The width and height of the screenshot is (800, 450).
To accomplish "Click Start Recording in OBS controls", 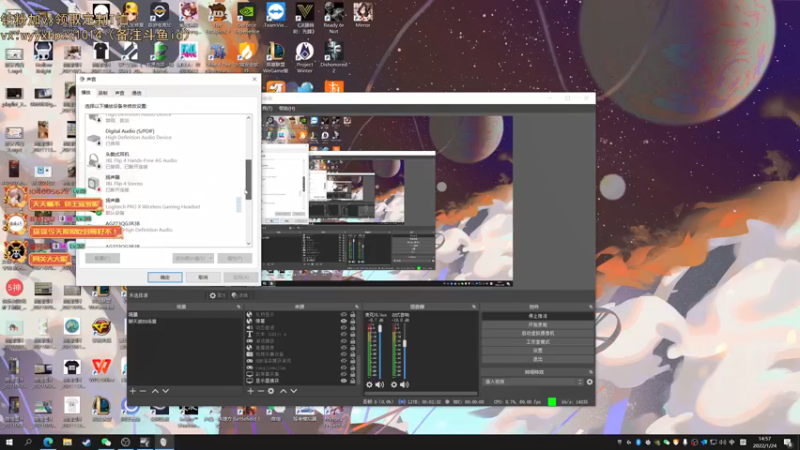I will (538, 325).
